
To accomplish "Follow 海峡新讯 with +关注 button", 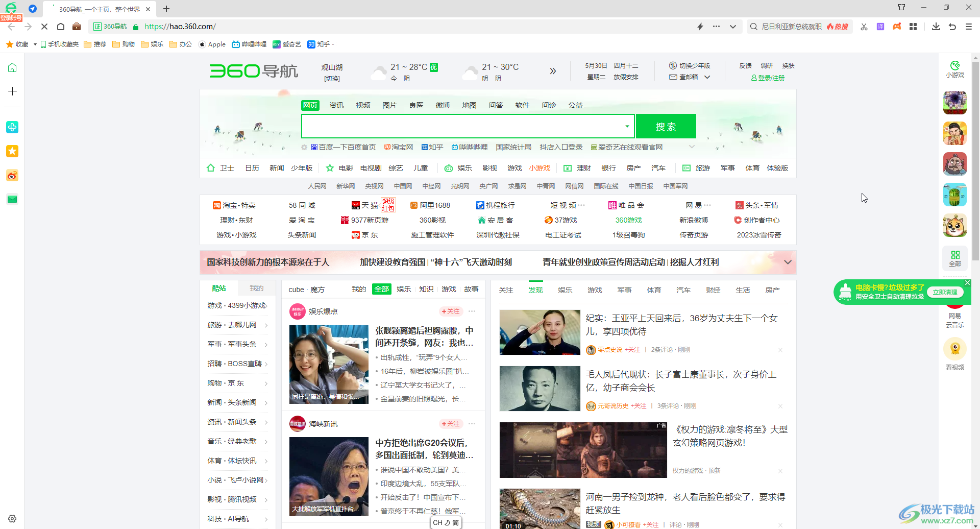I will click(450, 424).
